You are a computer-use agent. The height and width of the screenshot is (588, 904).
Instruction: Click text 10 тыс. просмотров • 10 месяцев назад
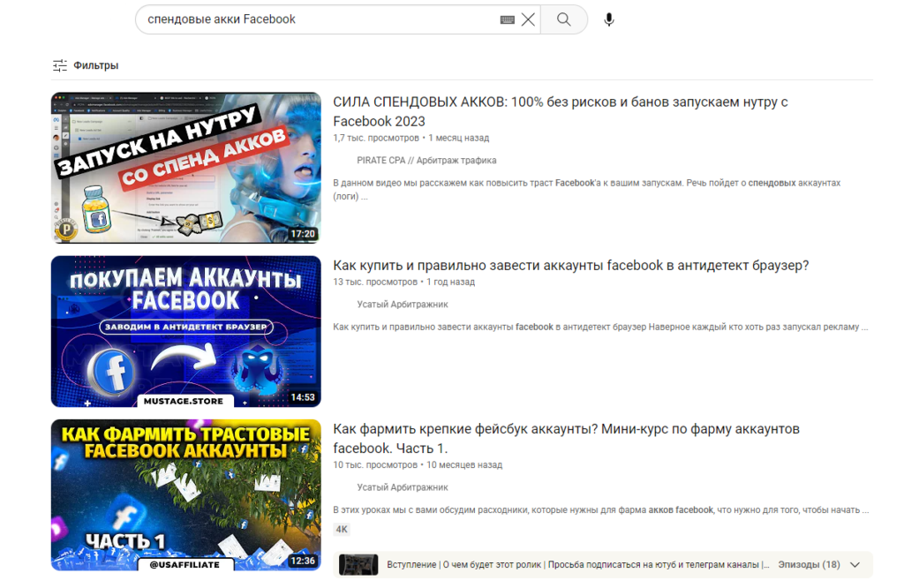(x=418, y=464)
